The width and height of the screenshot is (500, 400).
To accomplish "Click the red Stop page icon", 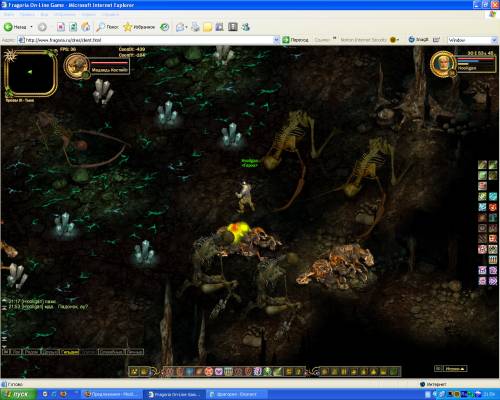I will pos(61,27).
